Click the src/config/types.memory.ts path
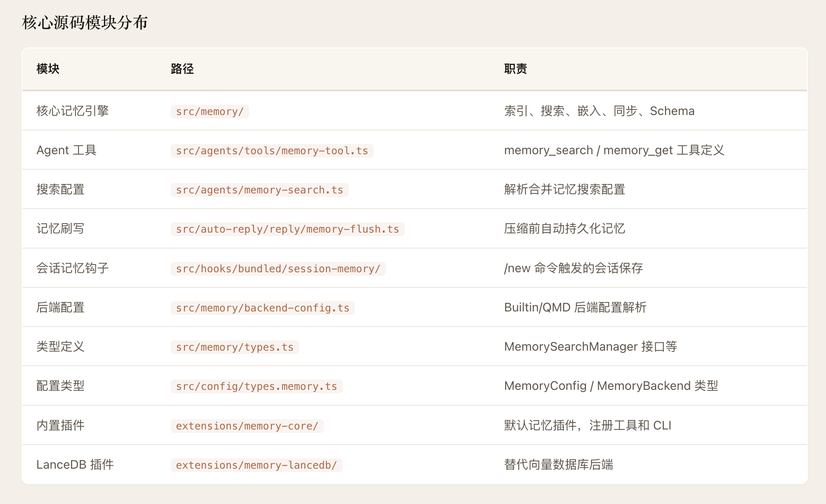The width and height of the screenshot is (826, 504). pyautogui.click(x=256, y=386)
